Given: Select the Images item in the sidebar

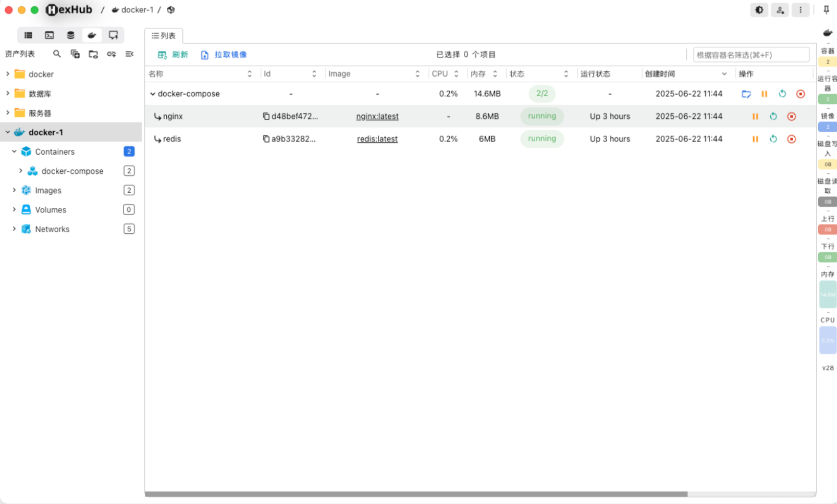Looking at the screenshot, I should pyautogui.click(x=48, y=191).
